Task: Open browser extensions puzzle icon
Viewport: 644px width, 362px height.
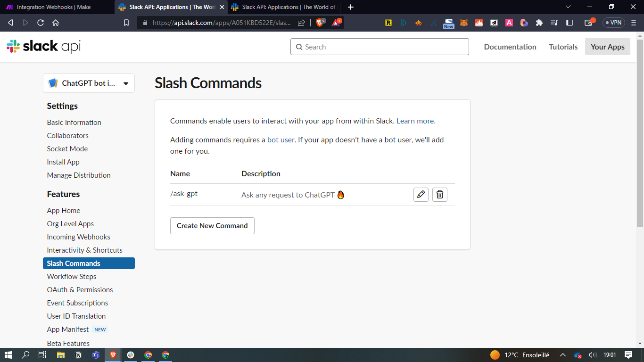Action: point(539,23)
